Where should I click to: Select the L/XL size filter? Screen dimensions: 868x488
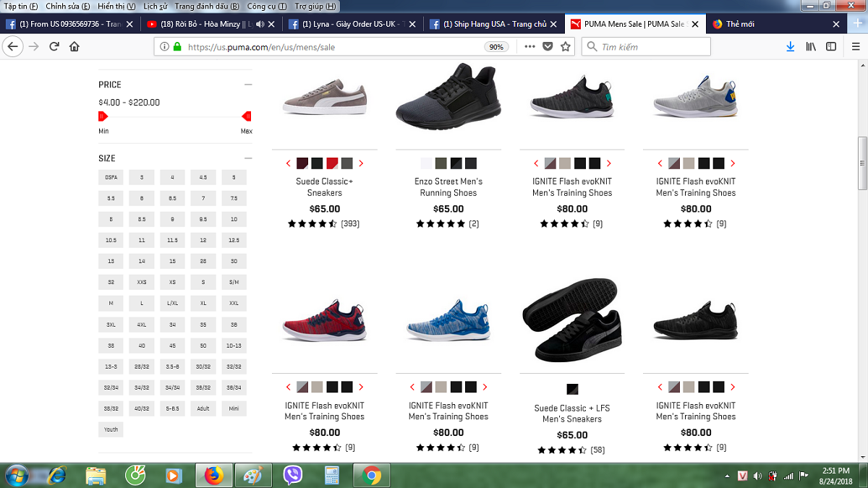(x=172, y=303)
